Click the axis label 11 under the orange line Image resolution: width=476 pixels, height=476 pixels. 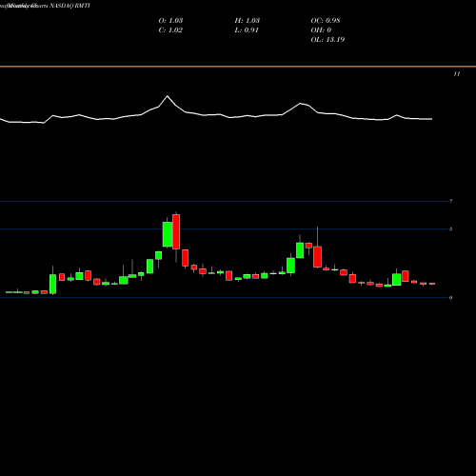pyautogui.click(x=457, y=74)
